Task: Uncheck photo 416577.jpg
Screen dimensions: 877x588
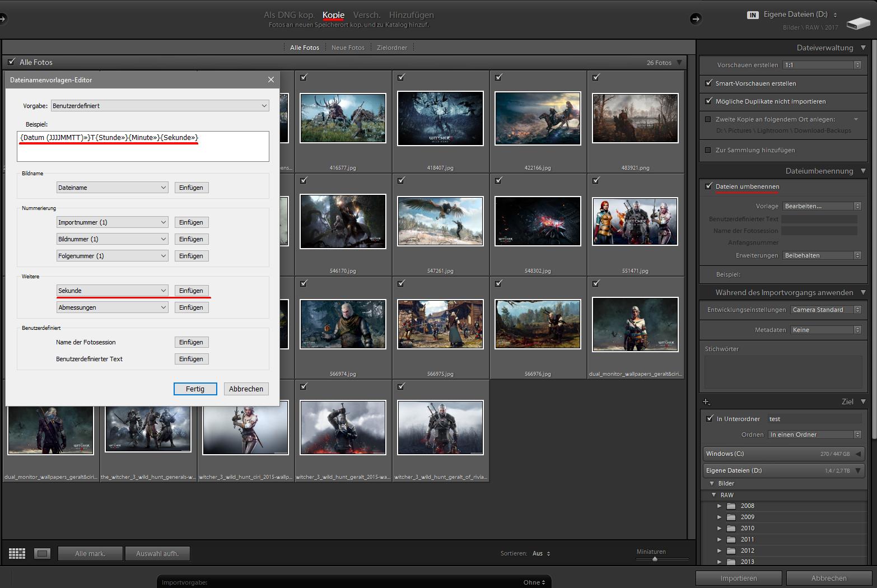Action: tap(304, 77)
